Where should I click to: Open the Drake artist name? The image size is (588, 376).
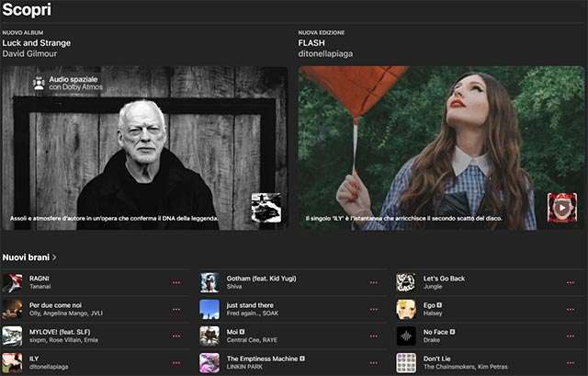pyautogui.click(x=431, y=340)
